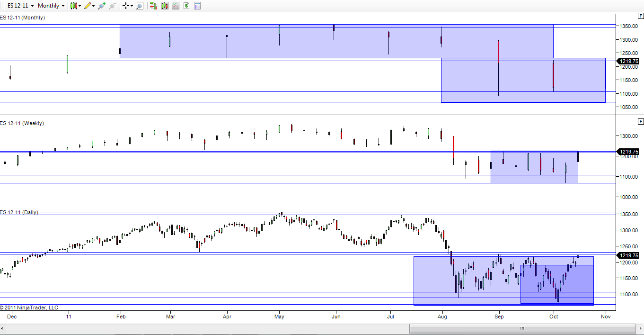644x335 pixels.
Task: Click the zoom in magnifier icon
Action: [x=102, y=6]
